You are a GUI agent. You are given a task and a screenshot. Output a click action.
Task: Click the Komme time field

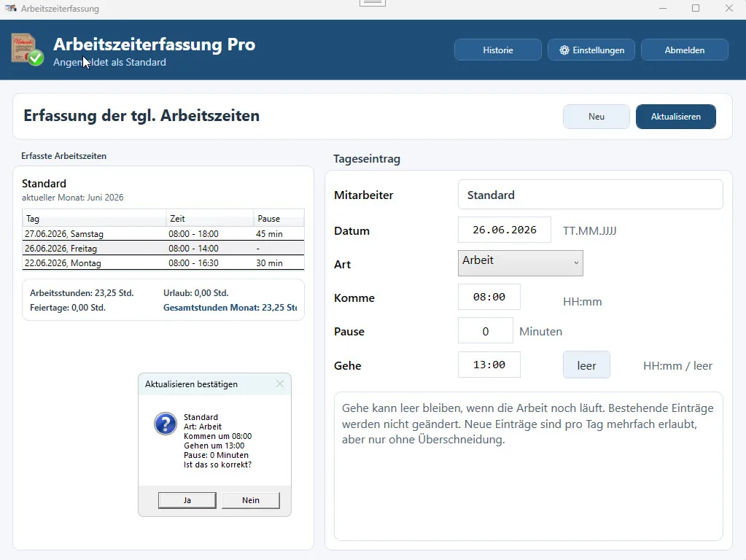[x=489, y=297]
